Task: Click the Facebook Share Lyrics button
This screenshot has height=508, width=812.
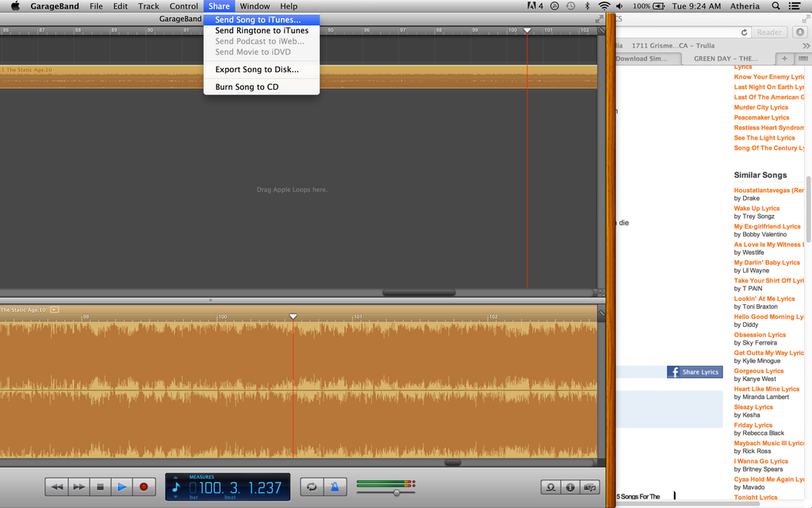Action: coord(695,371)
